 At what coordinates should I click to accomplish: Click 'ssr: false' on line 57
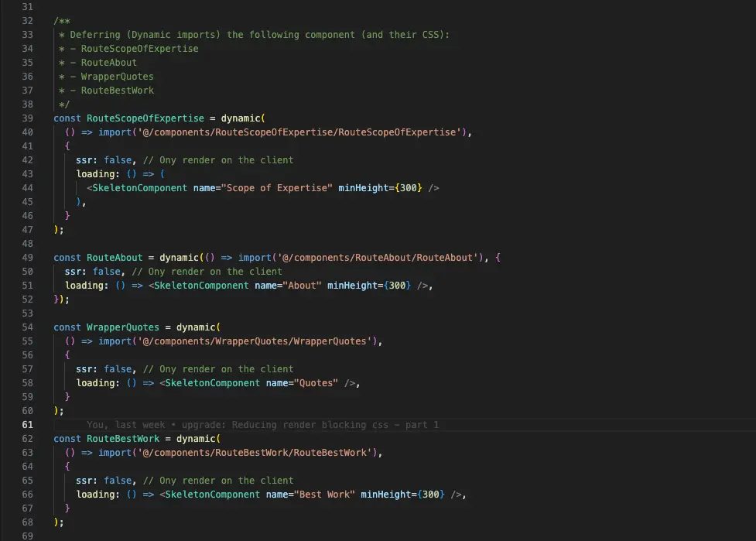(x=103, y=369)
